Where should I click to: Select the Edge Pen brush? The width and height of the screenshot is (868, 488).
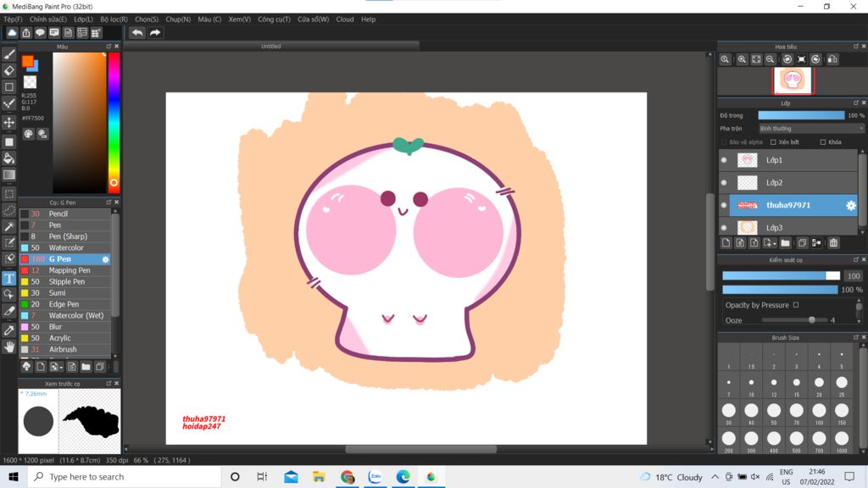pos(65,304)
